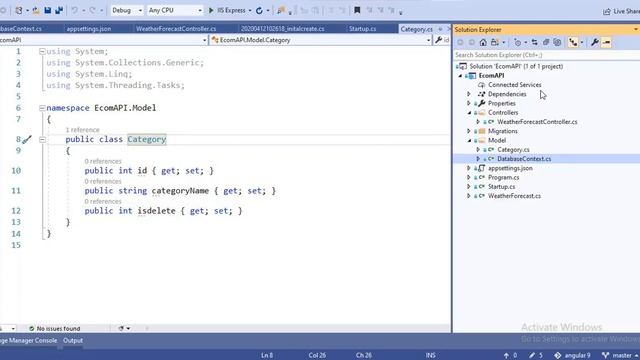Click '0 references' above the id property
Image resolution: width=640 pixels, height=360 pixels.
coord(103,161)
